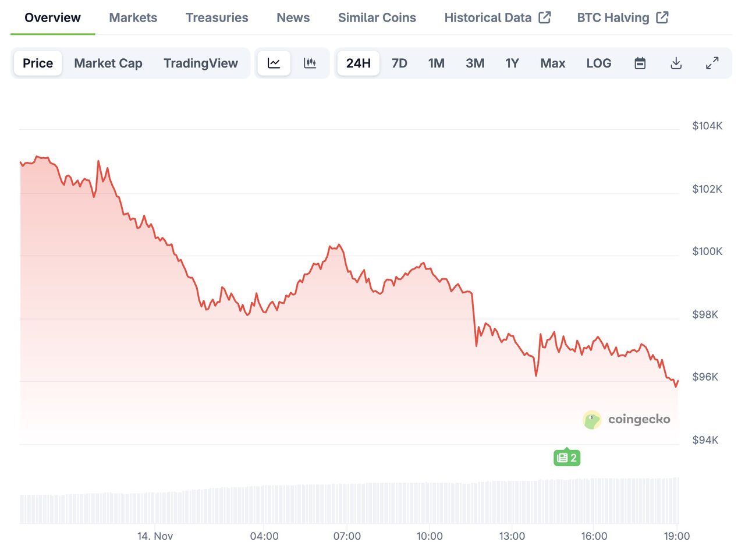This screenshot has width=745, height=560.
Task: Switch to the News tab
Action: 293,17
